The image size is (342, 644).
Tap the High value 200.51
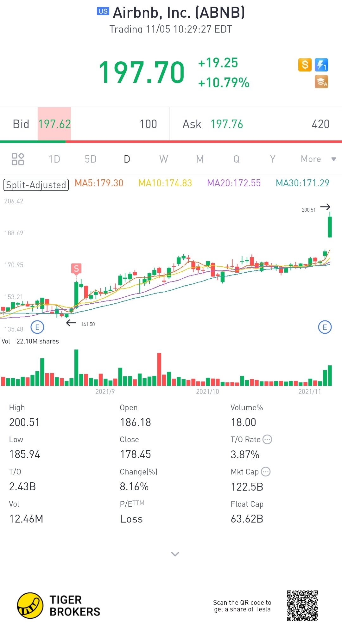(24, 422)
